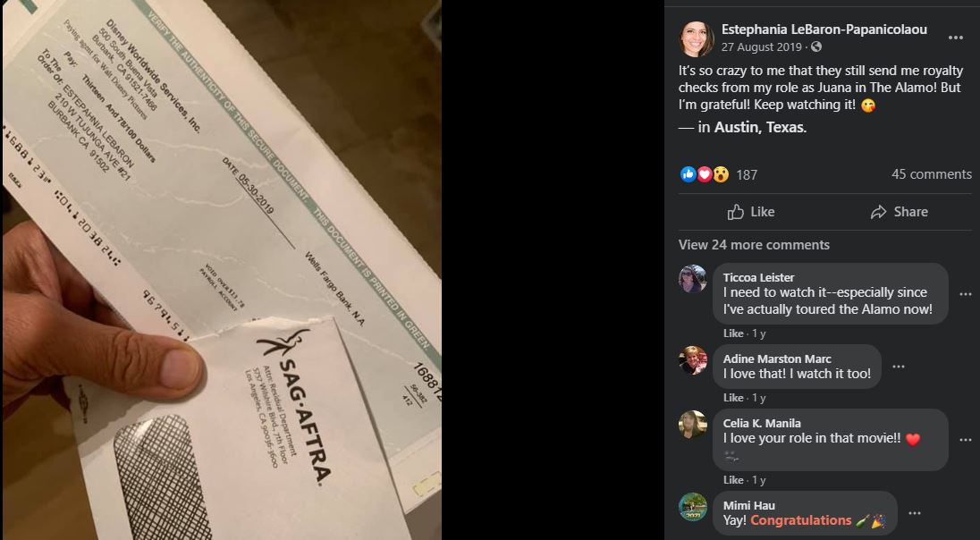
Task: Click the 27 August 2019 post timestamp
Action: (761, 47)
